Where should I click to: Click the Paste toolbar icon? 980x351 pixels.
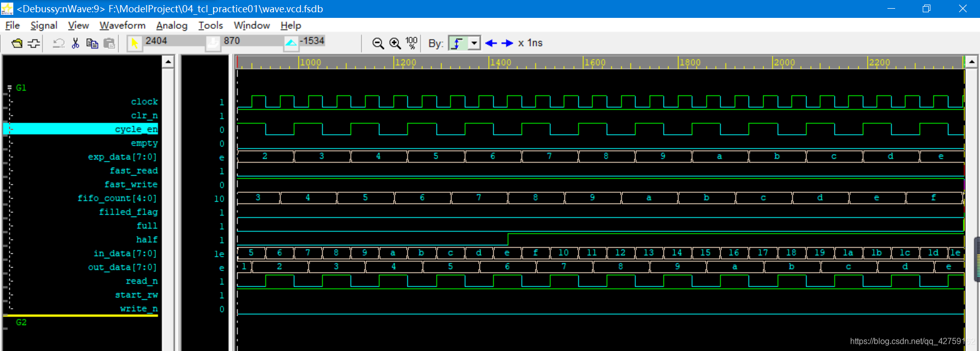[109, 43]
